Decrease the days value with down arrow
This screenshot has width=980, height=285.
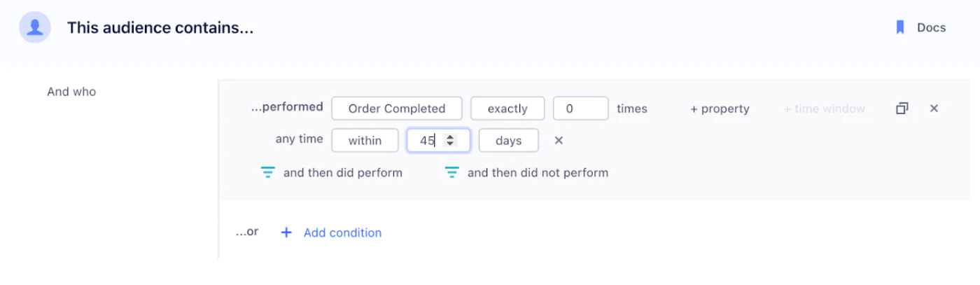(x=450, y=144)
